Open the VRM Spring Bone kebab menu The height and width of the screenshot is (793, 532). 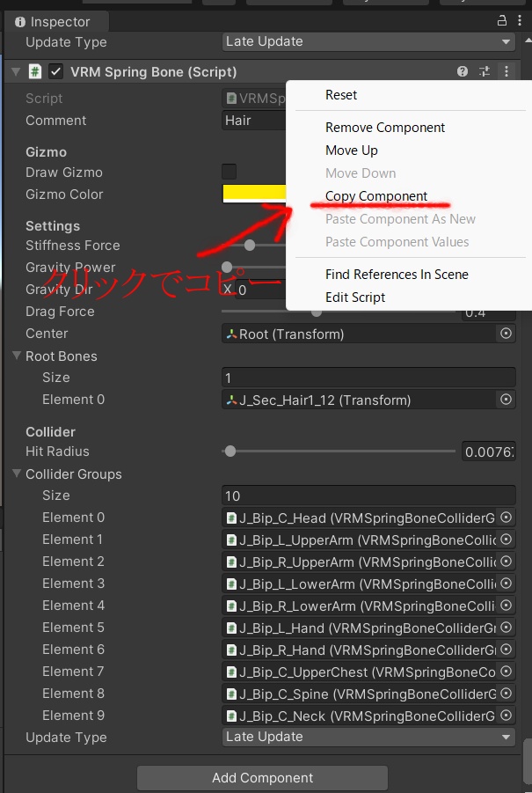pos(506,72)
